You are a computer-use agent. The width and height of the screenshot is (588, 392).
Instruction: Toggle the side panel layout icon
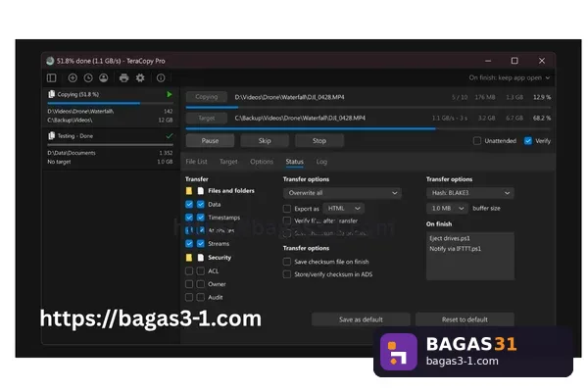click(x=51, y=77)
